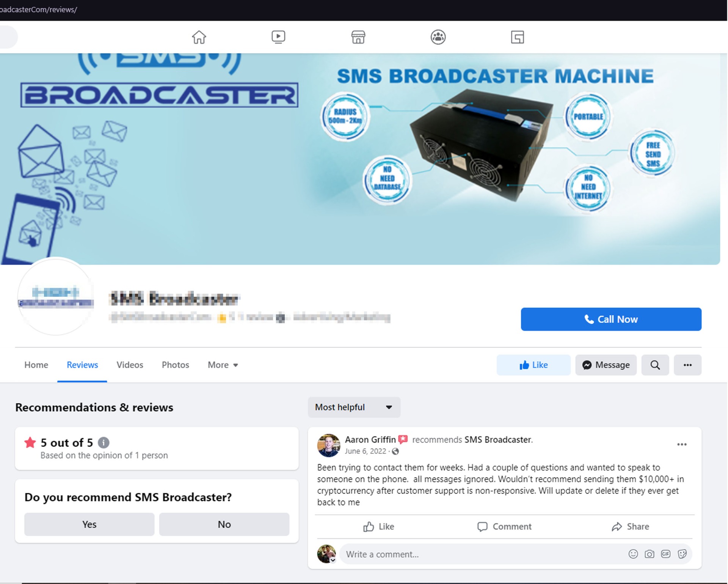Click the "5 out of 5" rating text

tap(67, 442)
